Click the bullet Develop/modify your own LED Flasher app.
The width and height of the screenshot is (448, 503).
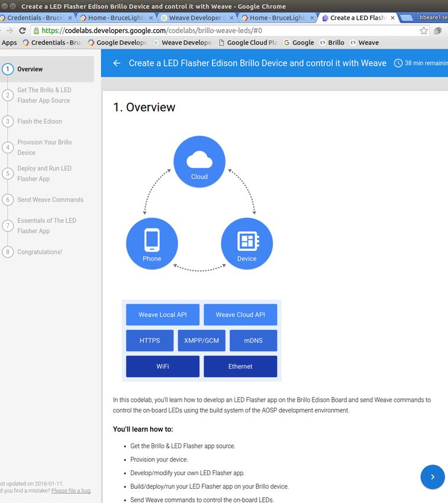pos(188,473)
